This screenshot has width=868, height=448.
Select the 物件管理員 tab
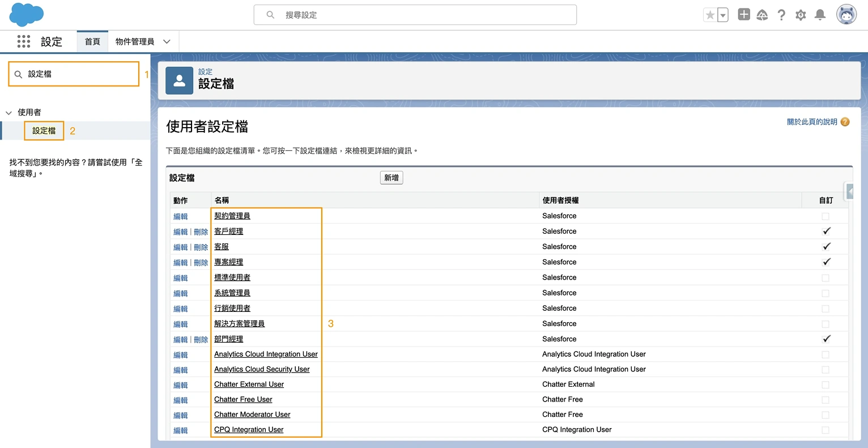click(136, 41)
